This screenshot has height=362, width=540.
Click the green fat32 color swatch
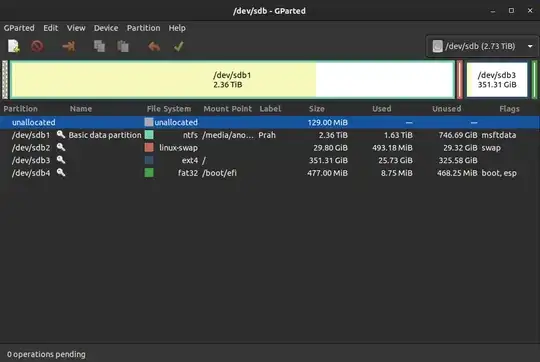(149, 173)
